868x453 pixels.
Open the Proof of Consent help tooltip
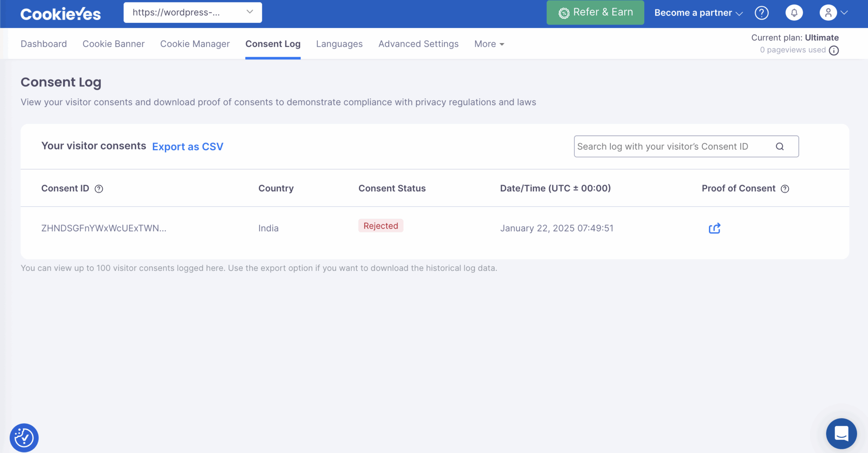pos(786,189)
